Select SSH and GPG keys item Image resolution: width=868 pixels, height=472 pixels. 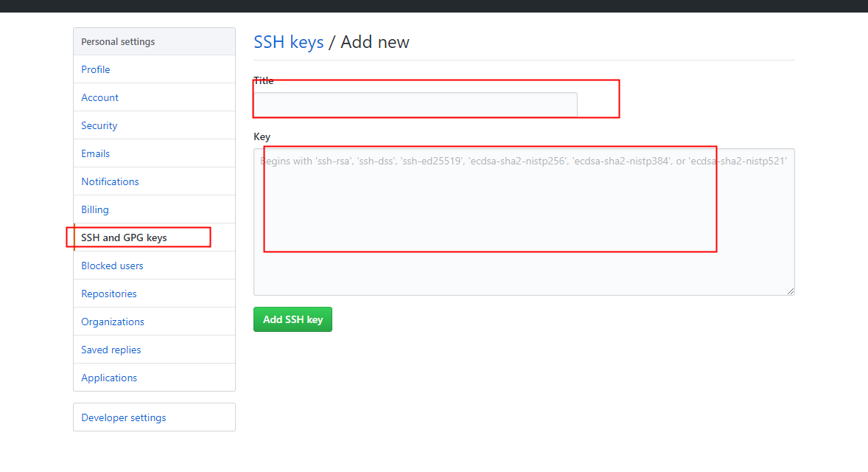point(124,237)
